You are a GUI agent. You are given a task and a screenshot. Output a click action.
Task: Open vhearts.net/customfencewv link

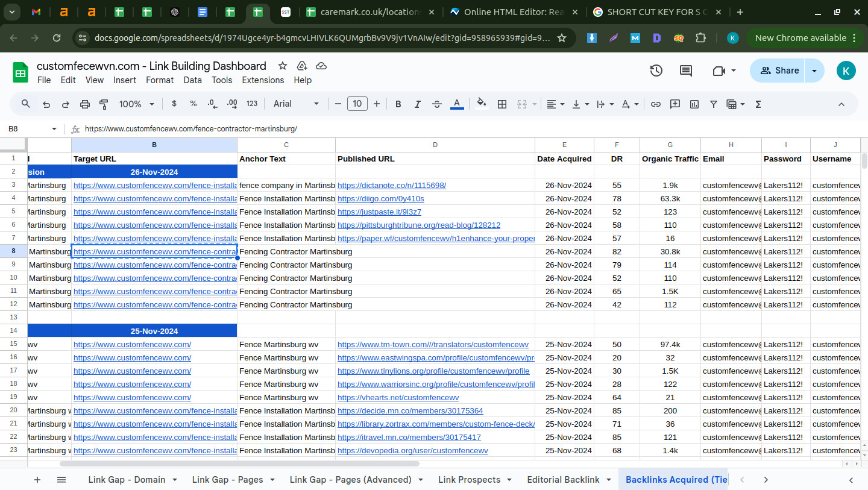tap(398, 398)
